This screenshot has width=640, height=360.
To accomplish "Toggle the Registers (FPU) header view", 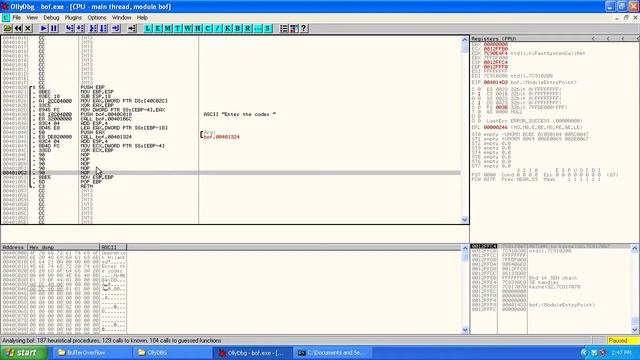I will pyautogui.click(x=493, y=38).
